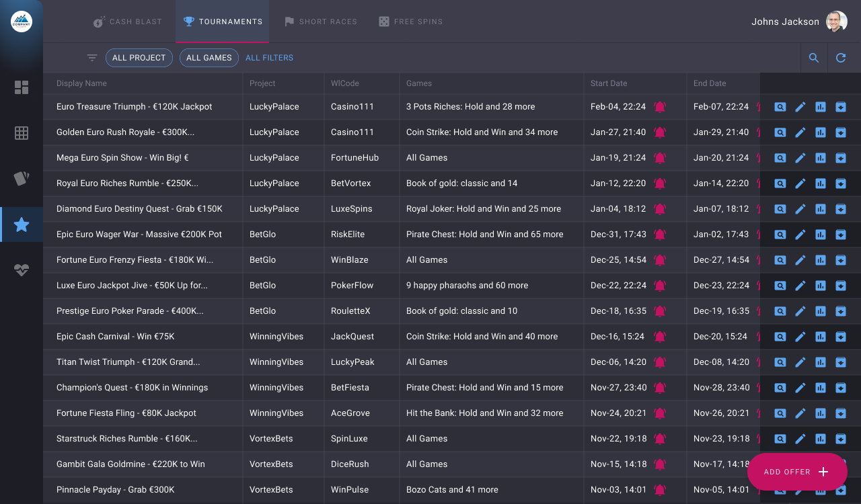Open the dashboard icon in the sidebar
This screenshot has width=861, height=504.
point(22,87)
